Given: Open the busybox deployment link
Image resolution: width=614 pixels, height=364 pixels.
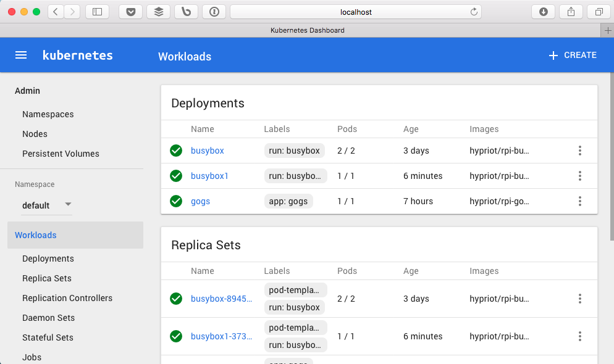Looking at the screenshot, I should pyautogui.click(x=207, y=151).
